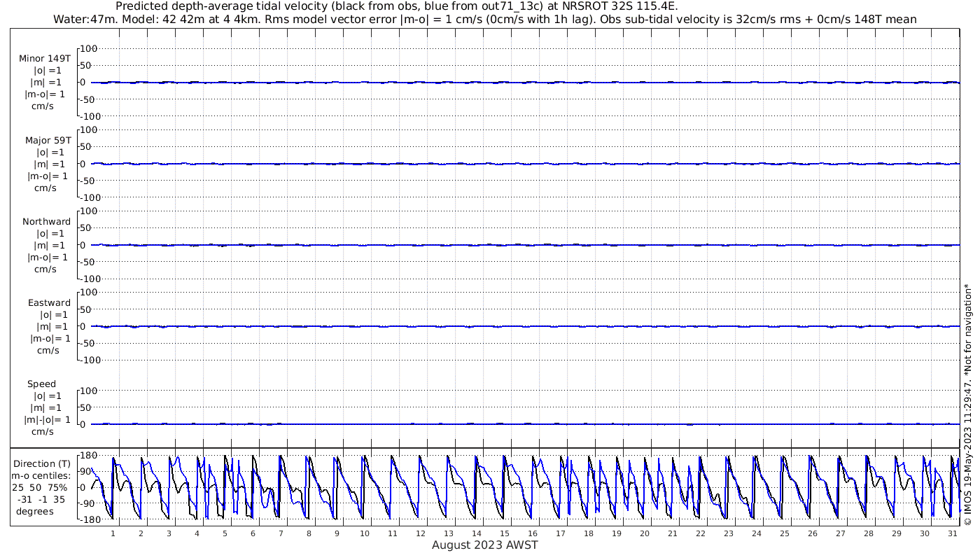The width and height of the screenshot is (980, 560).
Task: Click the 'degrees' unit label
Action: (35, 512)
